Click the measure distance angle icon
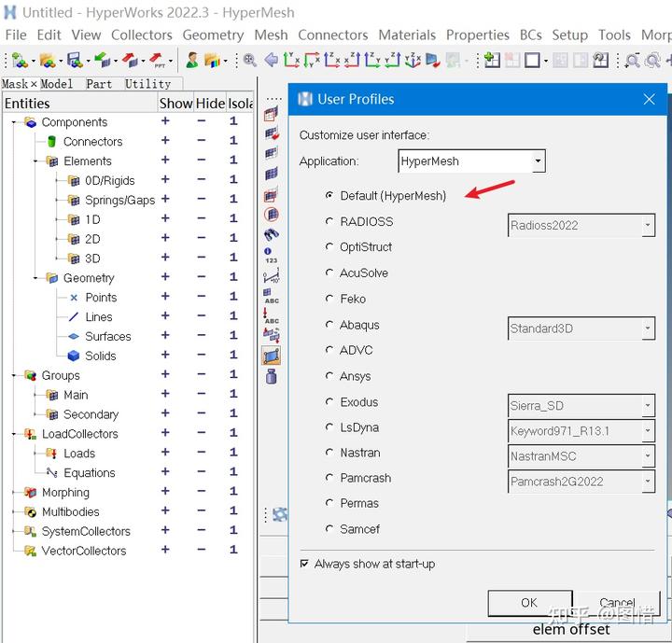This screenshot has width=672, height=643. pyautogui.click(x=272, y=275)
